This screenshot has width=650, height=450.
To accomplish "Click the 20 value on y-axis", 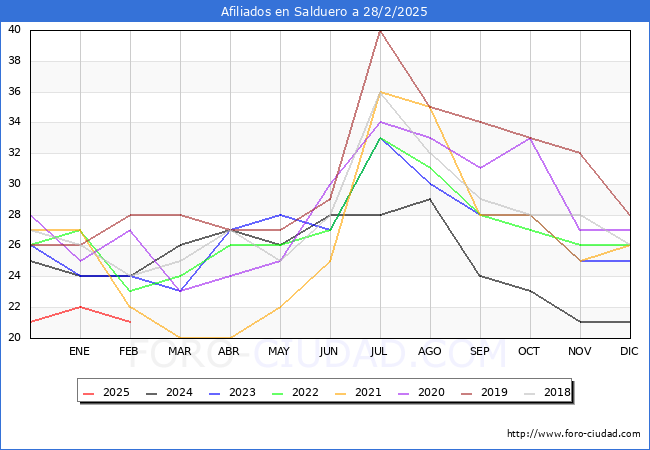I will point(15,338).
